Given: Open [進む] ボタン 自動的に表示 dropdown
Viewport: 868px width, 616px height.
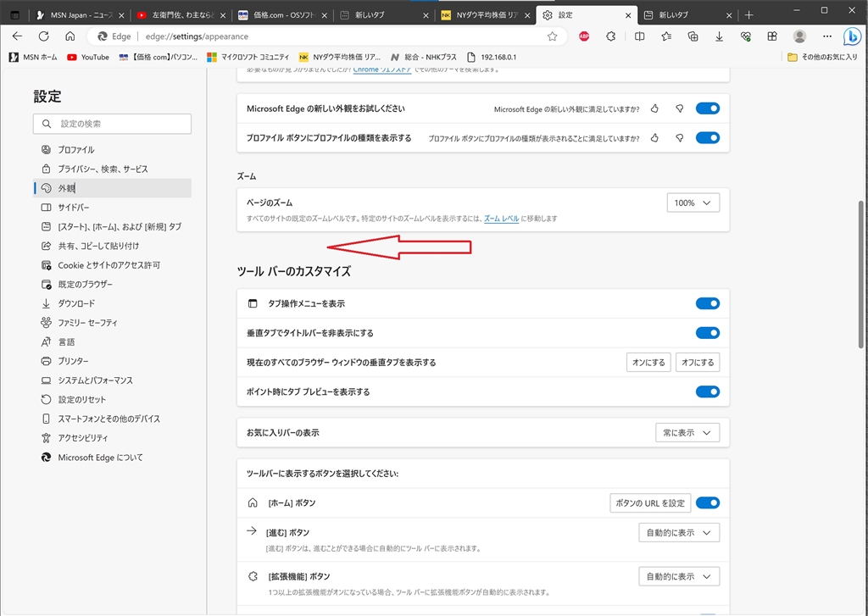Looking at the screenshot, I should click(679, 532).
